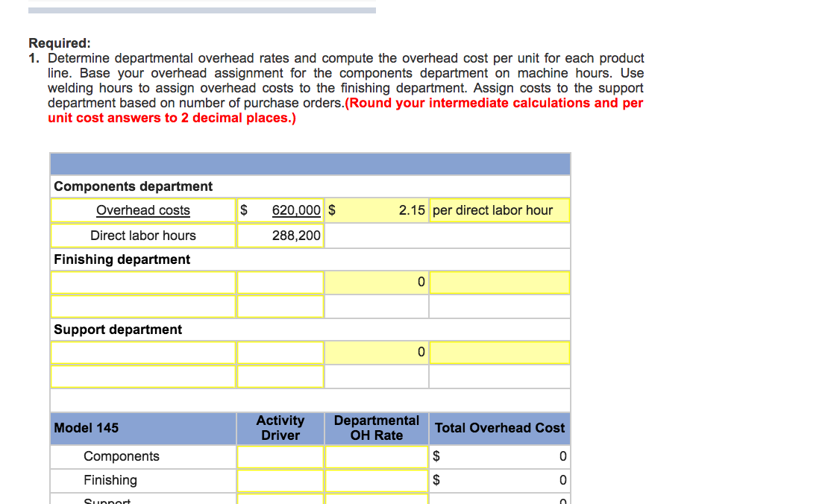Click first empty label cell under Finishing department
The width and height of the screenshot is (834, 504).
click(x=143, y=283)
